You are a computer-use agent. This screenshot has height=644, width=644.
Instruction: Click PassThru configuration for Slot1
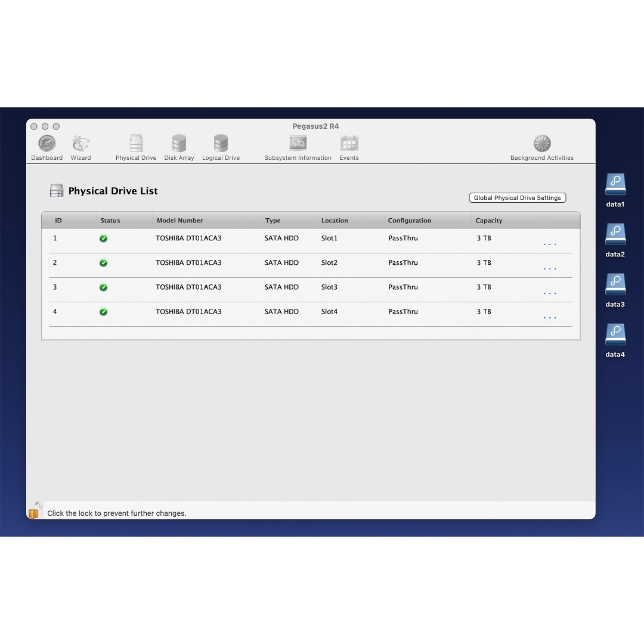click(x=403, y=238)
